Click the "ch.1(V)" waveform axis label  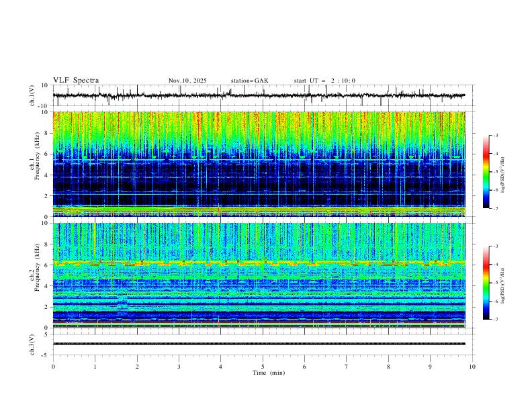point(32,95)
